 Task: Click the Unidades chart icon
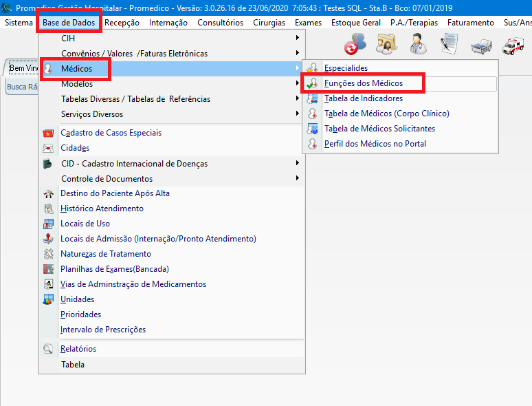pos(48,299)
